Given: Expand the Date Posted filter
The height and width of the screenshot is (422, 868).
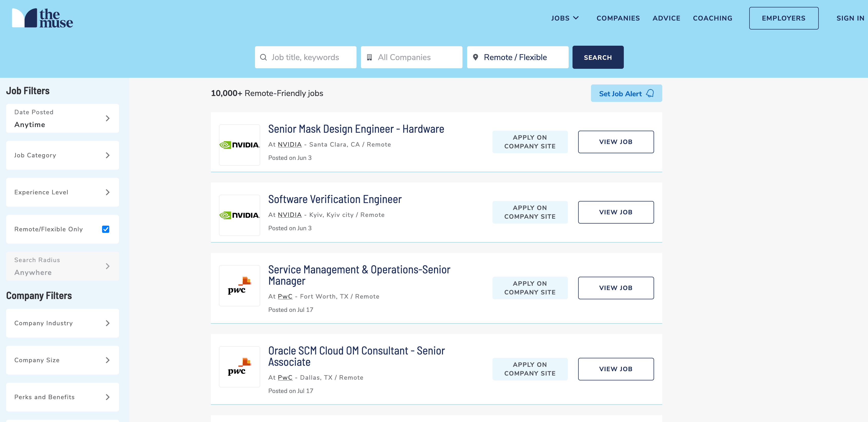Looking at the screenshot, I should tap(63, 118).
